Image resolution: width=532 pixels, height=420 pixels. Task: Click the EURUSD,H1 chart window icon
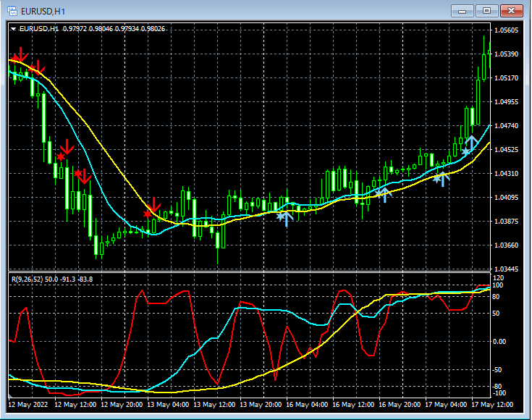12,11
